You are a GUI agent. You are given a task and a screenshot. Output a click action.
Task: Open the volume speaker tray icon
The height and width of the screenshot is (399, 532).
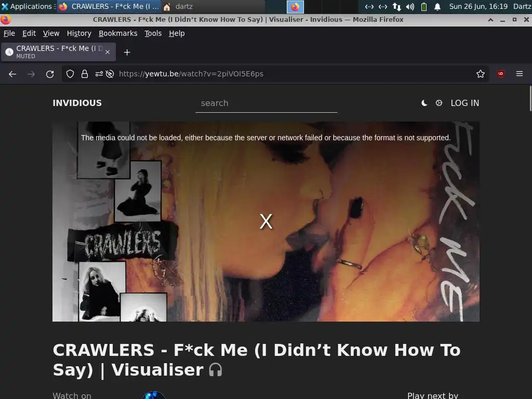[410, 6]
